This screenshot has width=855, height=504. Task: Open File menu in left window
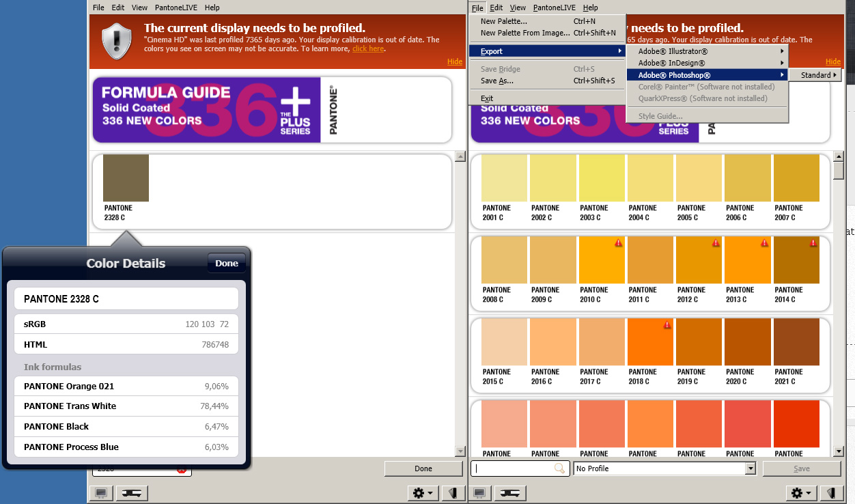pos(98,8)
